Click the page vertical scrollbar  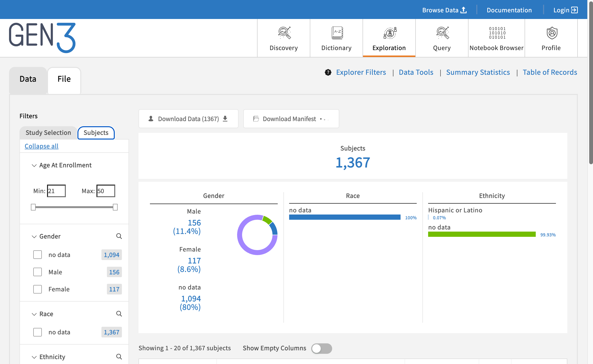(591, 83)
